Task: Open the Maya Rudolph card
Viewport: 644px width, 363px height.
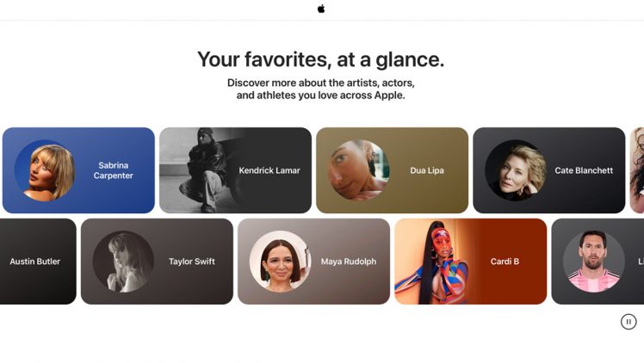Action: [x=313, y=261]
